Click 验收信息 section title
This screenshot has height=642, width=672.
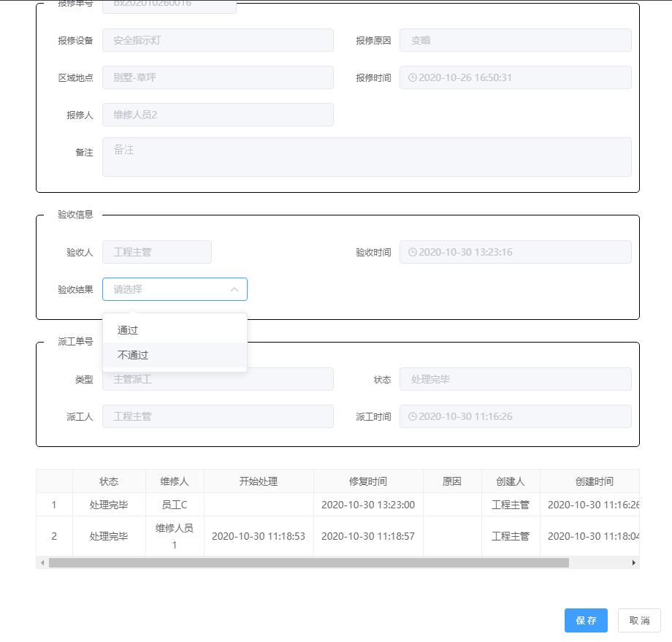tap(75, 214)
